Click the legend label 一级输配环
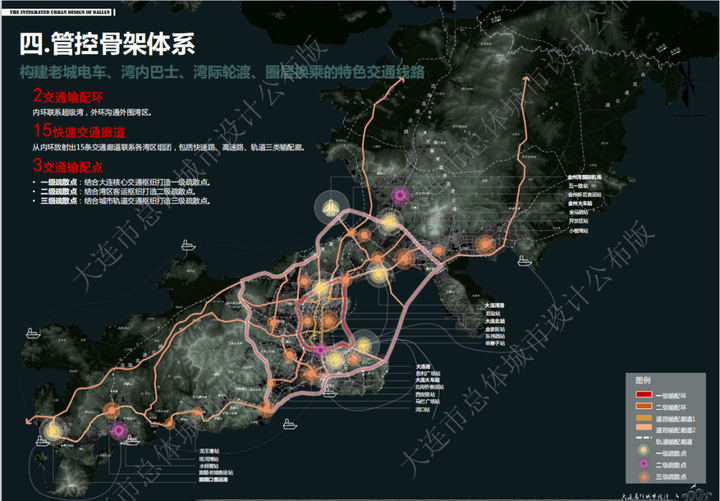 point(671,395)
